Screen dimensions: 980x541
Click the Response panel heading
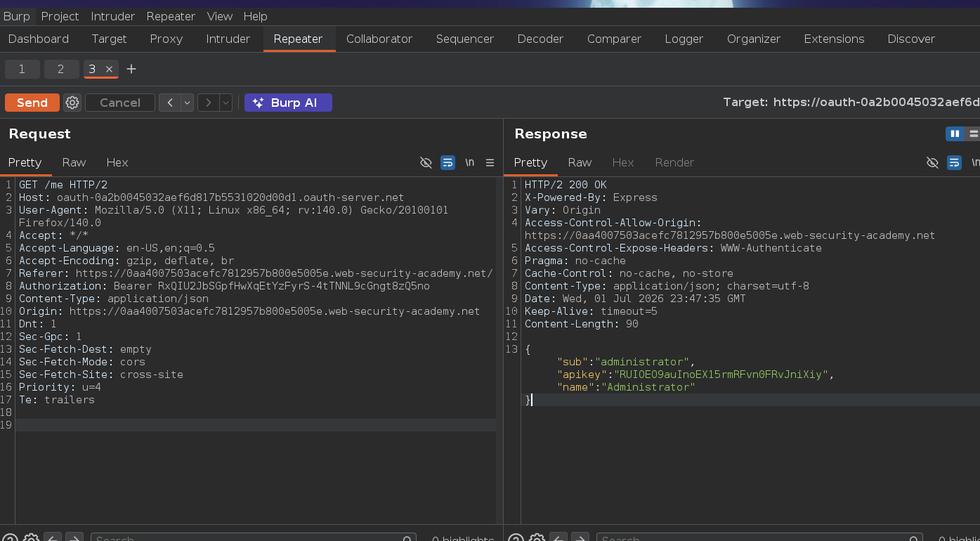coord(551,133)
